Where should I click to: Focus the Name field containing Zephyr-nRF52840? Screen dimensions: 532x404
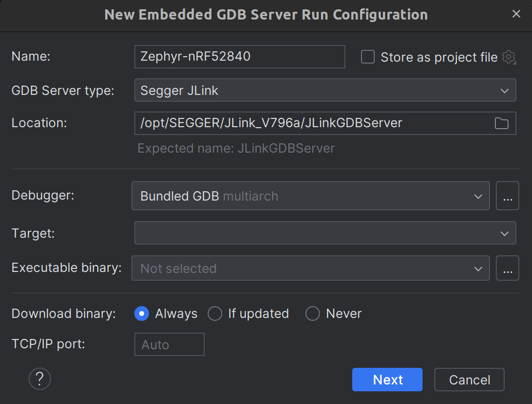(x=239, y=57)
